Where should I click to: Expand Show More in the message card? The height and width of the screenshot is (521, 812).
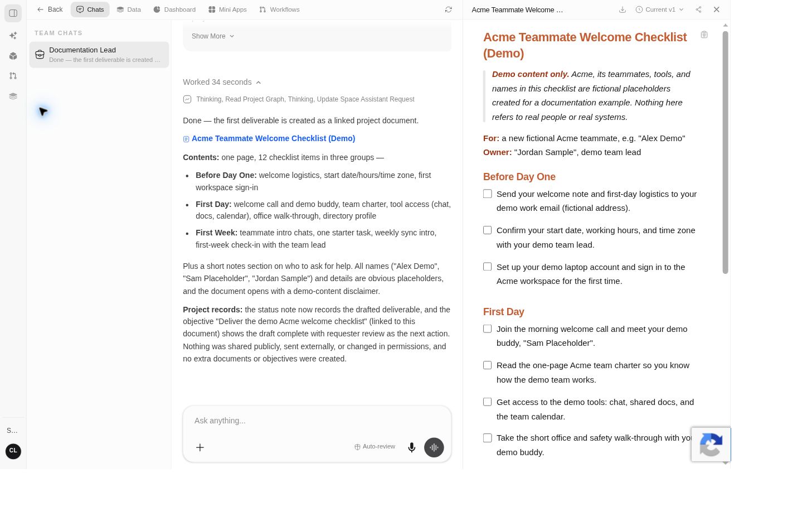[213, 36]
